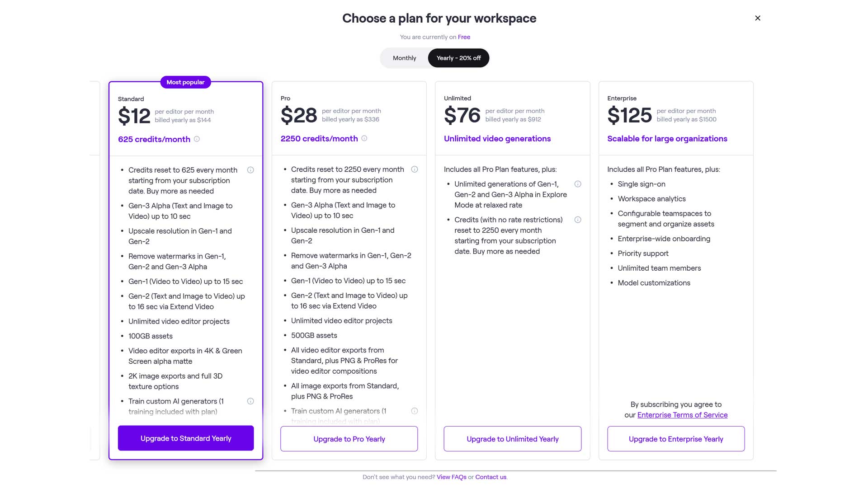Click info icon beside 625 credits/month
The width and height of the screenshot is (868, 488).
[x=197, y=139]
